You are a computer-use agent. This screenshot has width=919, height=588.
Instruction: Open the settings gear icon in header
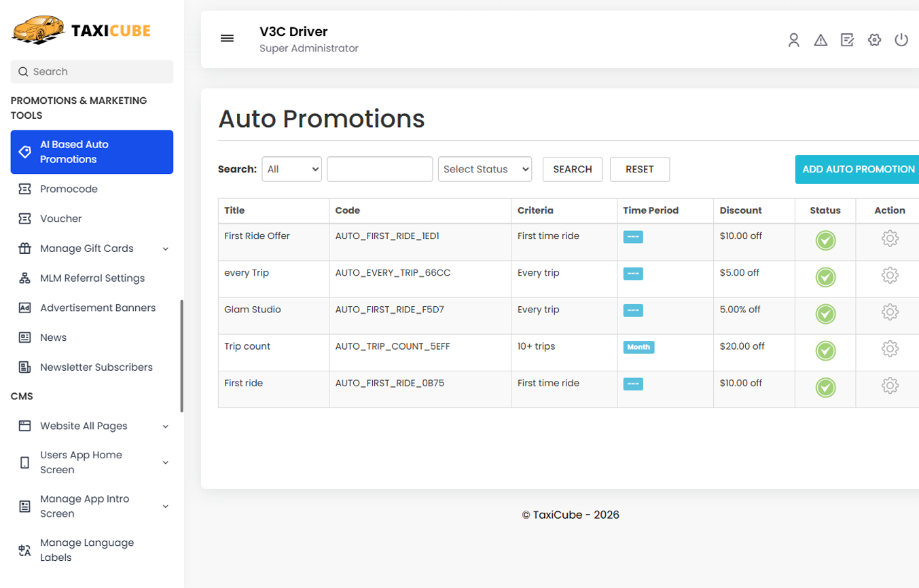coord(874,40)
